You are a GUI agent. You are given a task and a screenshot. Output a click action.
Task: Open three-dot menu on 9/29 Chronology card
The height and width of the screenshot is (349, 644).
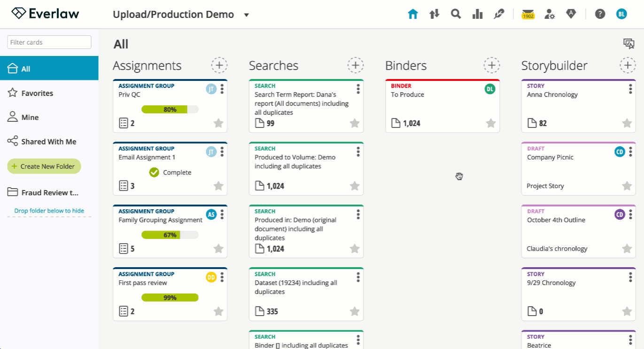click(631, 277)
